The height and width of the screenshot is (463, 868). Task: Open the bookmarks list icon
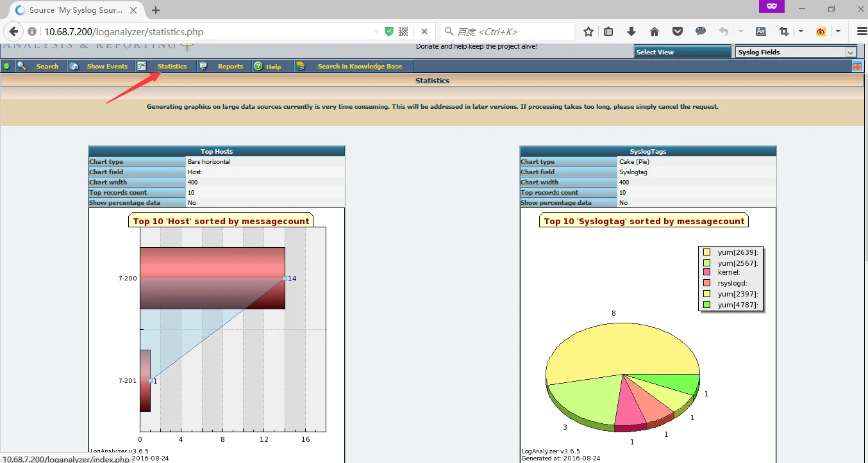click(609, 31)
